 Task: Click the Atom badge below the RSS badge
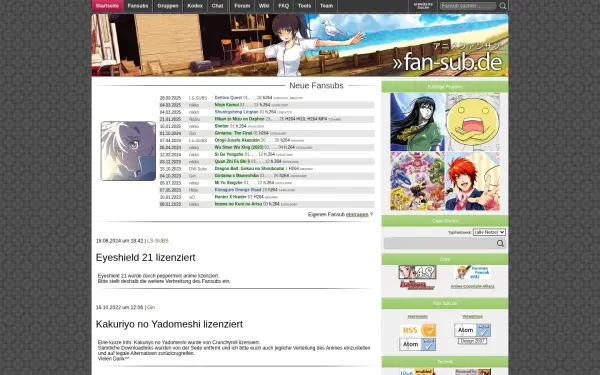point(418,344)
